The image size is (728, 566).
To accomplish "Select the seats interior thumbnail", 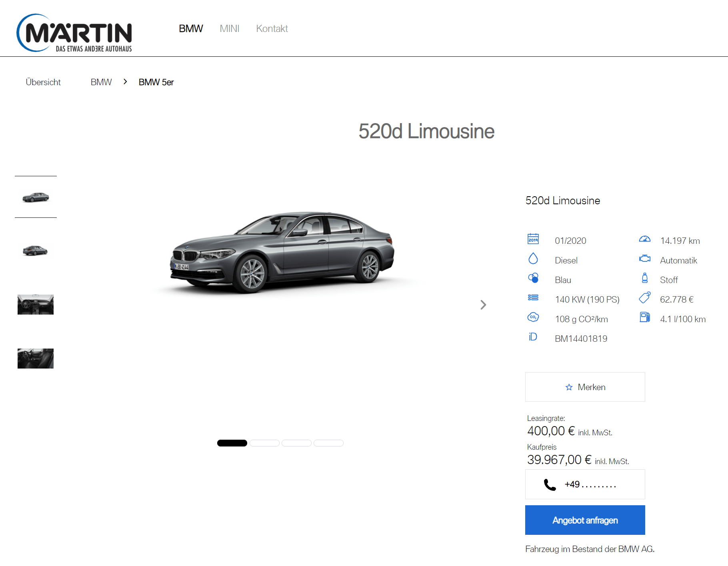I will click(x=36, y=359).
